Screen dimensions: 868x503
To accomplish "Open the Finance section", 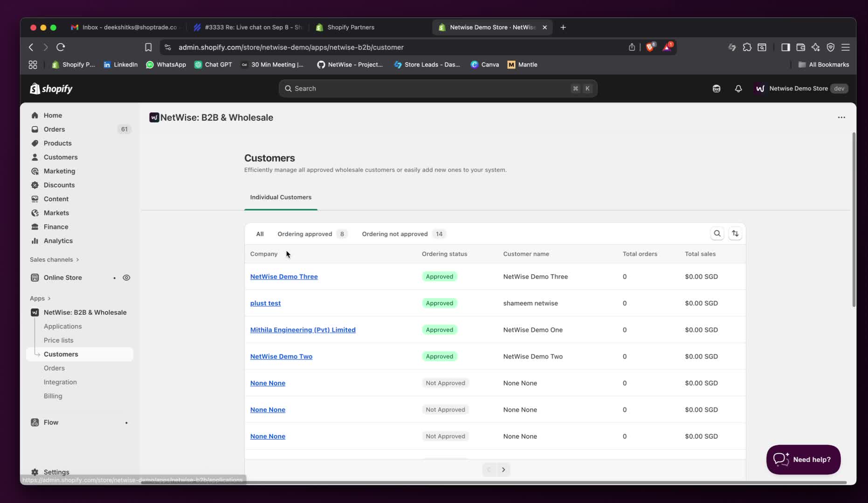I will [x=56, y=227].
